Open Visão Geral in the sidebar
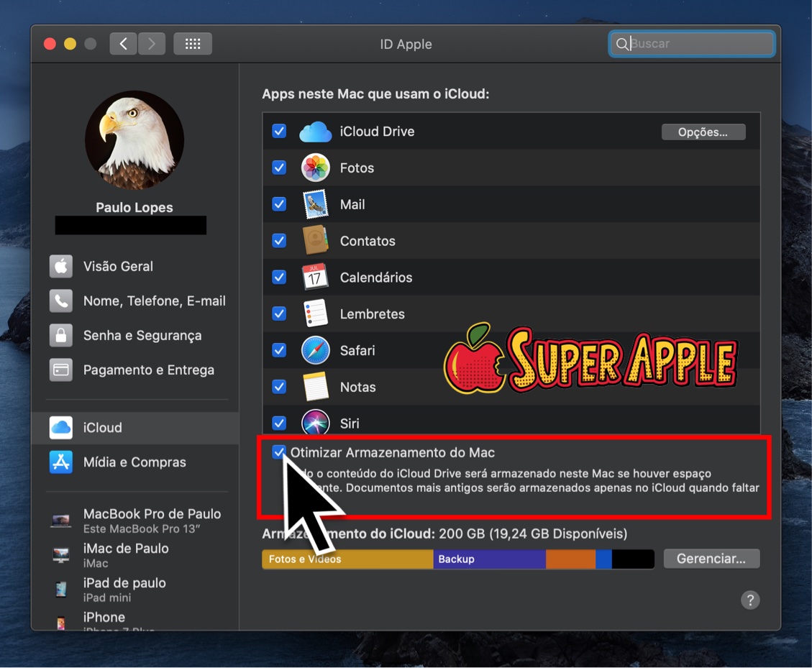Screen dimensions: 812x668 (118, 266)
